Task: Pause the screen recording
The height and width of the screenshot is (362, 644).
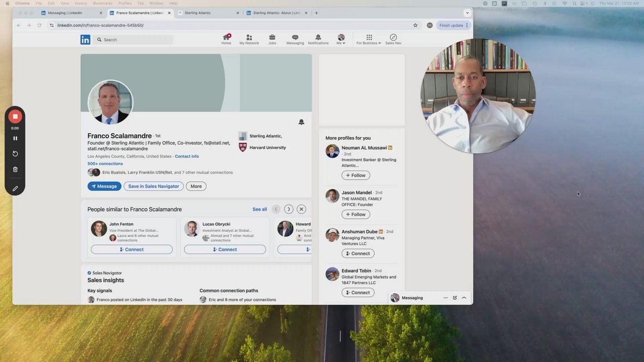Action: 15,138
